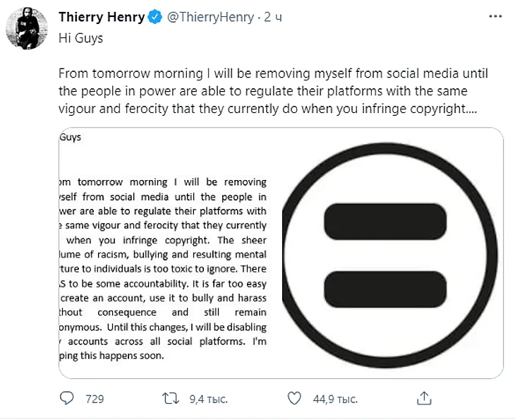The width and height of the screenshot is (515, 420).
Task: Click the 44,9 тыс. likes count
Action: click(334, 400)
